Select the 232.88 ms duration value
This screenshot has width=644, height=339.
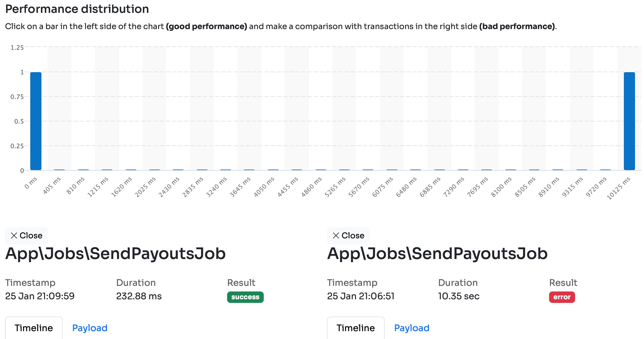139,296
